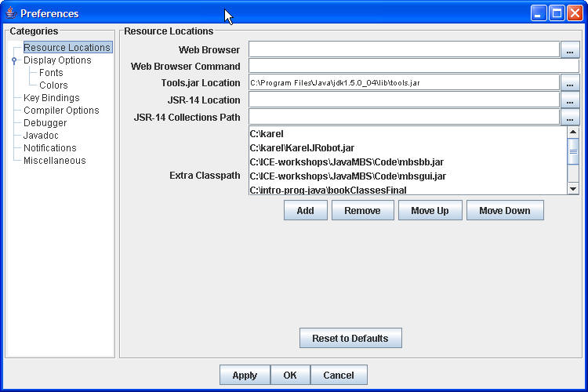Click classpath list scroll up arrow
588x392 pixels.
573,132
